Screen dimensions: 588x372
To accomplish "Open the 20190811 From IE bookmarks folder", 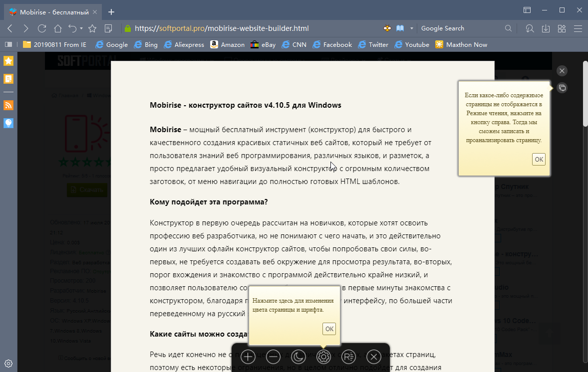I will point(55,44).
